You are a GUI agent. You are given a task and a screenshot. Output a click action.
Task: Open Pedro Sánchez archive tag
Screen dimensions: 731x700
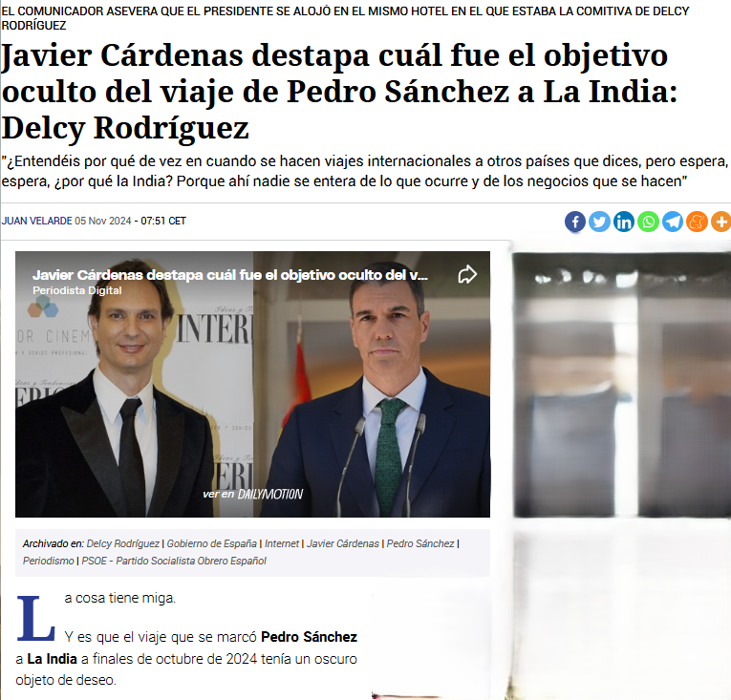[x=420, y=543]
